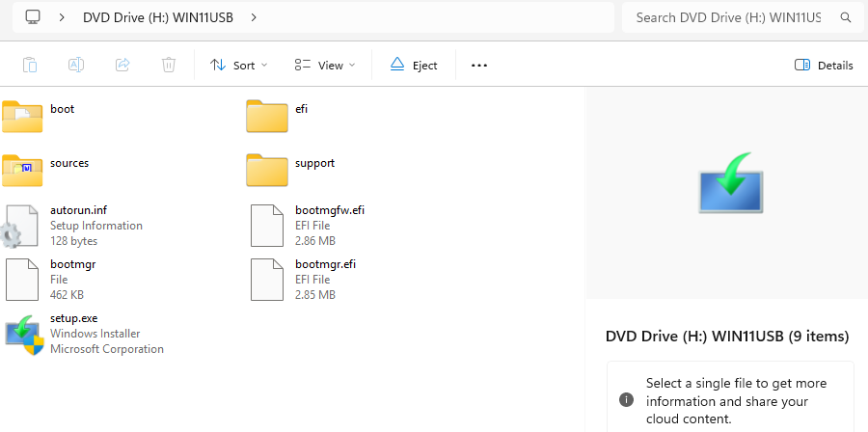Select the setup.exe installer icon

[x=24, y=336]
